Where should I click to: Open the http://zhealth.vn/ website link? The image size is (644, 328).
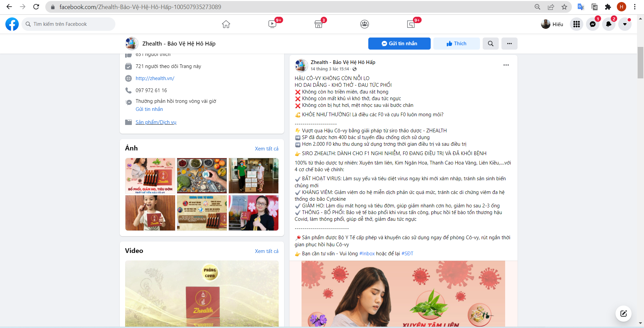coord(155,78)
